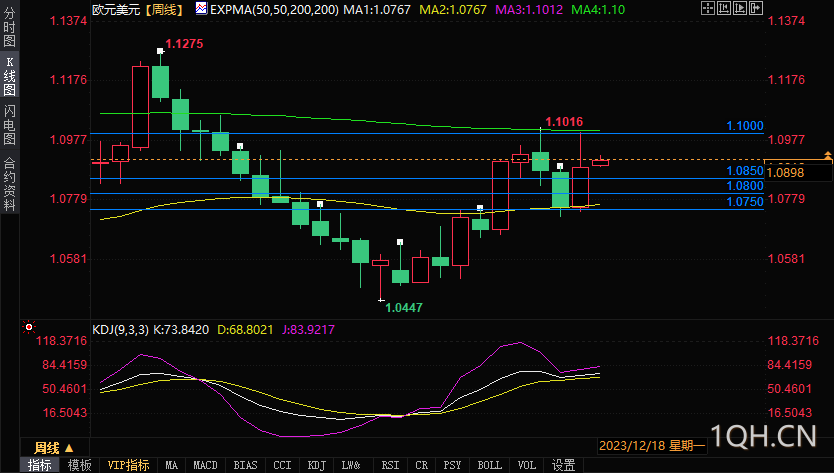Open EXPMA(50,50,200,200) parameter label
The width and height of the screenshot is (834, 473).
pyautogui.click(x=274, y=9)
